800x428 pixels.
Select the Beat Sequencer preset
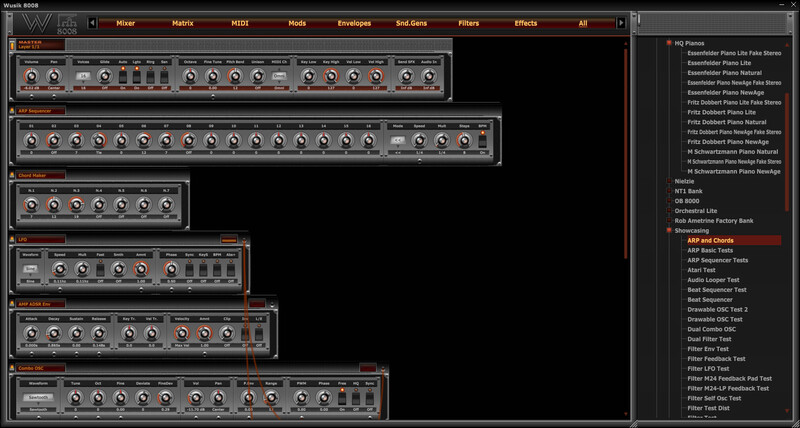[710, 300]
